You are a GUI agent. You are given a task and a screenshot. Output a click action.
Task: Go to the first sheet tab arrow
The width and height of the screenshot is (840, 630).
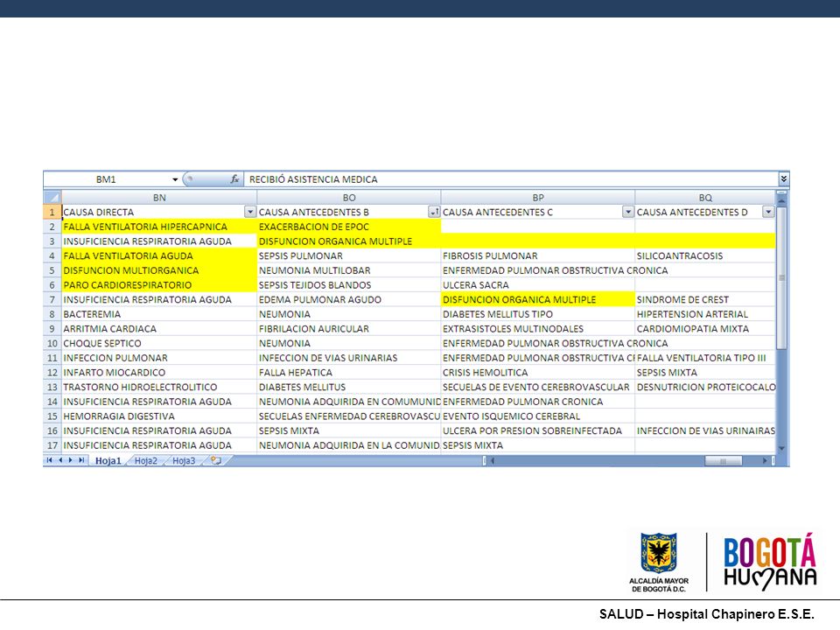(49, 460)
